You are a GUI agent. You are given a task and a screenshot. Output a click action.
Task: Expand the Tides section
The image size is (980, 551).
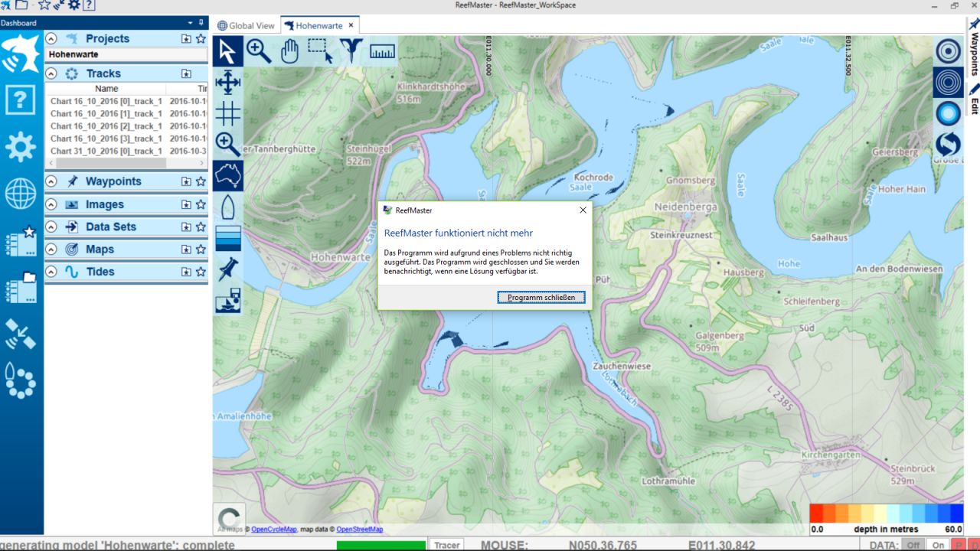[51, 272]
